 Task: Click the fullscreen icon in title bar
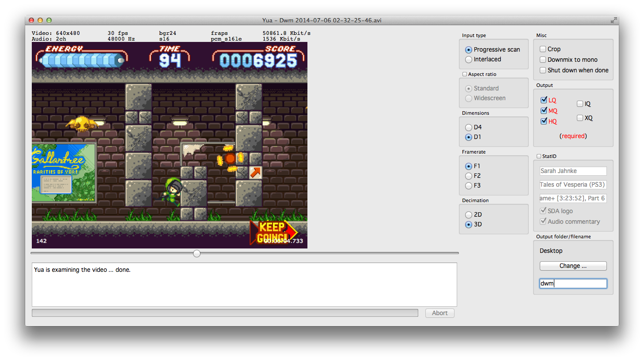pos(614,20)
